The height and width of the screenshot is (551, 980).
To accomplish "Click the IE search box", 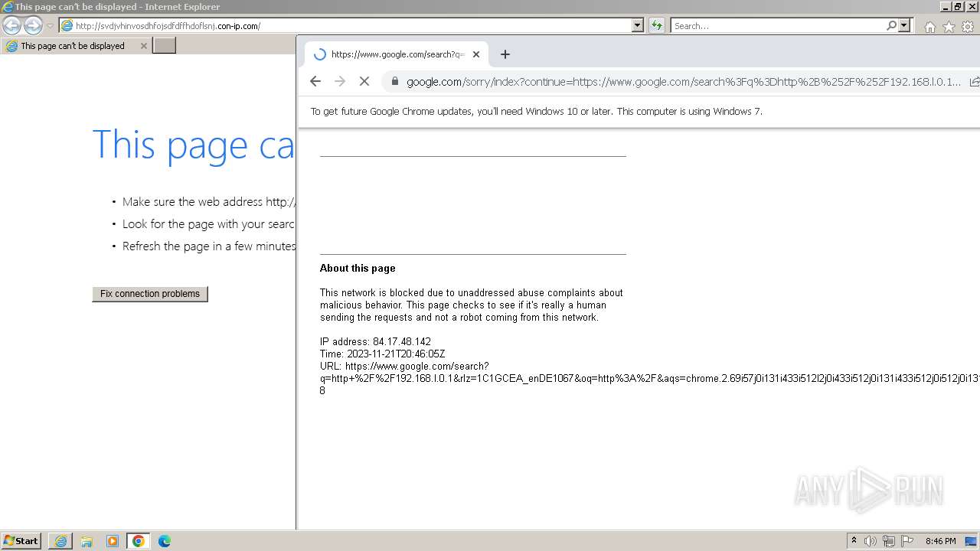I will [778, 25].
